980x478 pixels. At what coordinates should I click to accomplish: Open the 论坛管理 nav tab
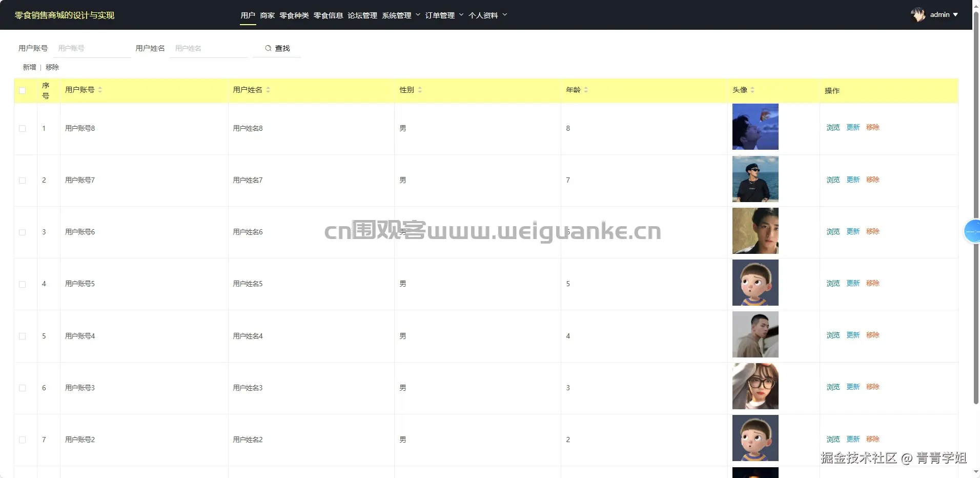pos(362,15)
